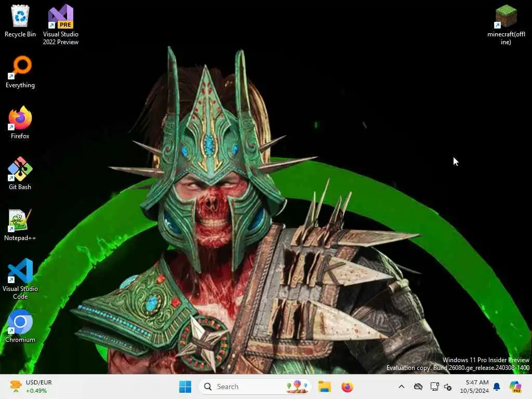Image resolution: width=532 pixels, height=399 pixels.
Task: Open the Everything search shortcut
Action: (20, 72)
